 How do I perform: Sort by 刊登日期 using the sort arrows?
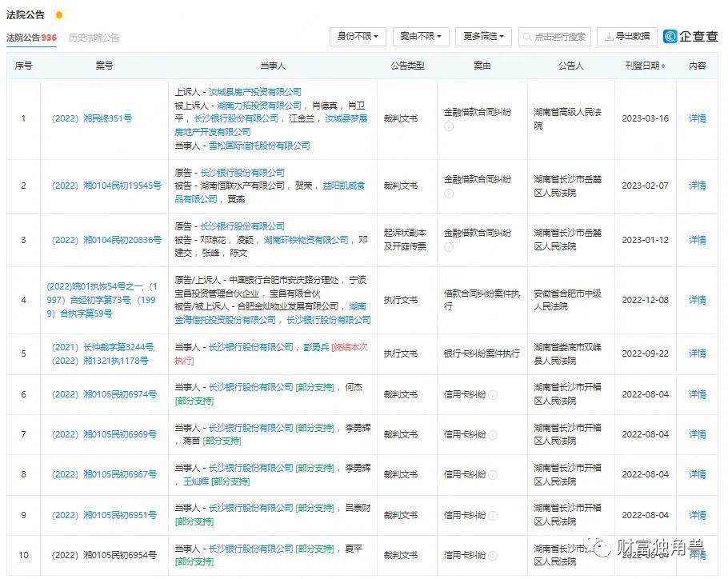pos(663,66)
